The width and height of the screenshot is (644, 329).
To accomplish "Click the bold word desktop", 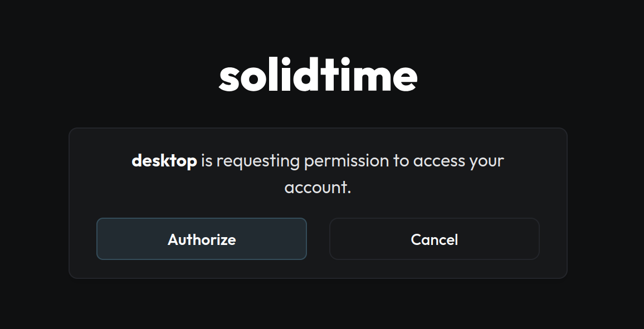I will coord(164,160).
